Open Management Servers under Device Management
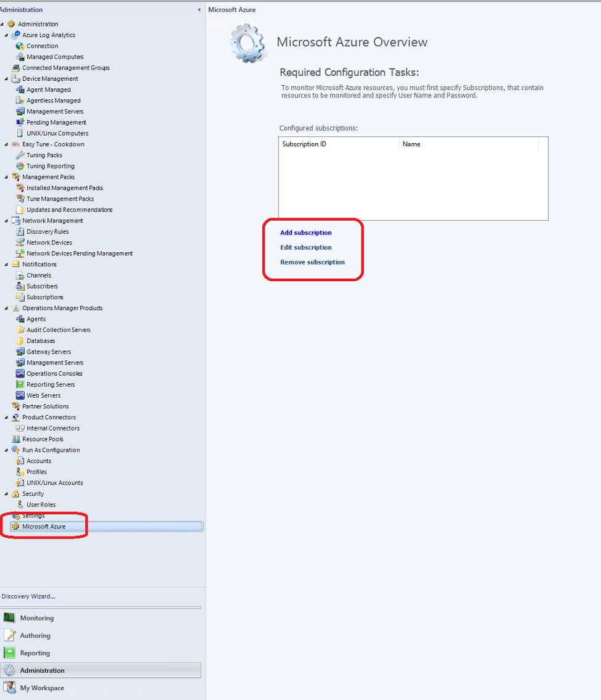 click(55, 112)
